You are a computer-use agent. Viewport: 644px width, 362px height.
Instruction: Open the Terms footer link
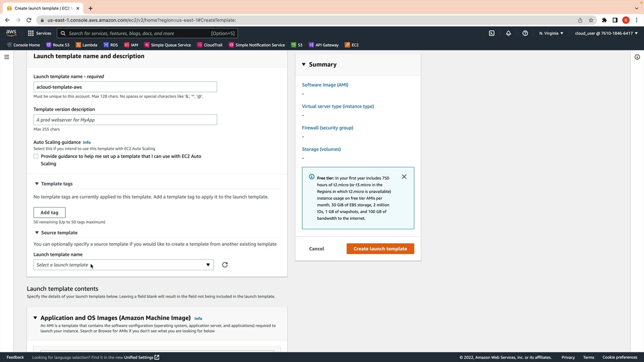[589, 357]
